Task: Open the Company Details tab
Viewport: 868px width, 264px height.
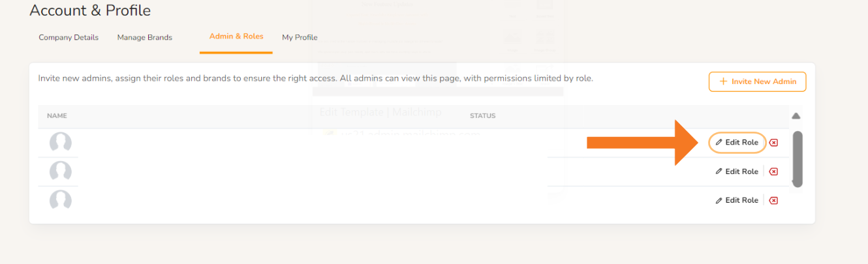Action: click(x=69, y=37)
